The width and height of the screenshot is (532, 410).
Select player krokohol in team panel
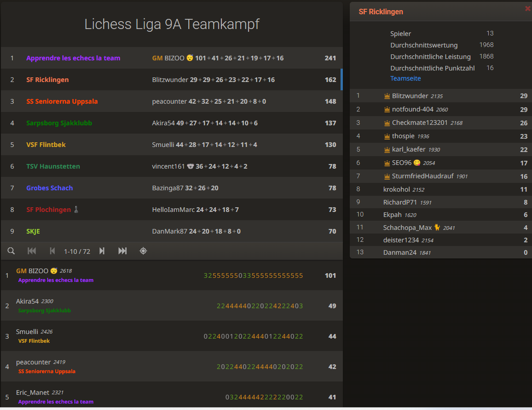[441, 189]
